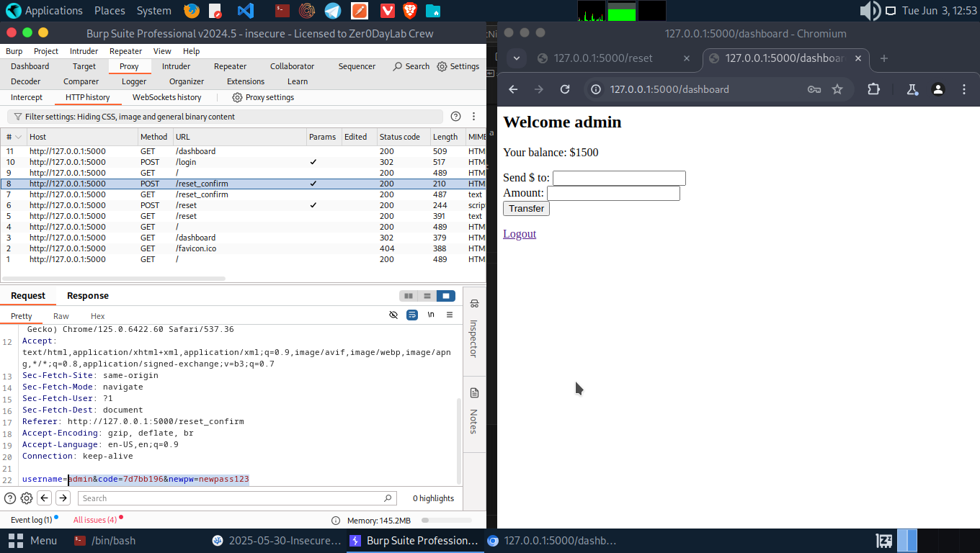Image resolution: width=980 pixels, height=553 pixels.
Task: Click the search help question icon
Action: tap(10, 498)
